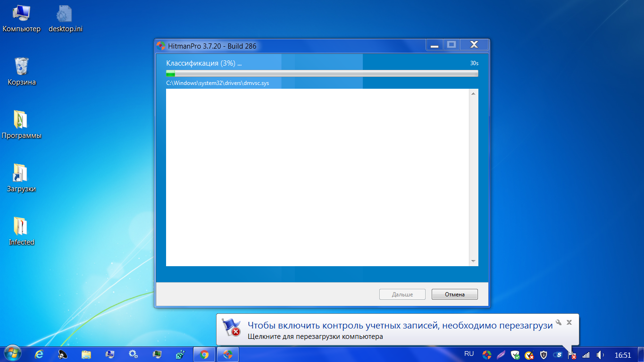The height and width of the screenshot is (362, 644).
Task: Open the Action Center flag tray icon
Action: tap(572, 355)
